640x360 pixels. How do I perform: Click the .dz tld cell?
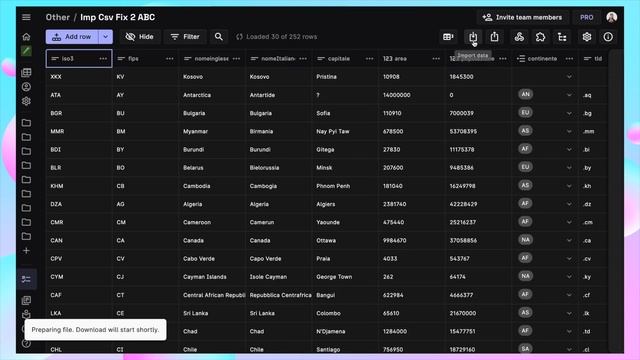coord(593,204)
